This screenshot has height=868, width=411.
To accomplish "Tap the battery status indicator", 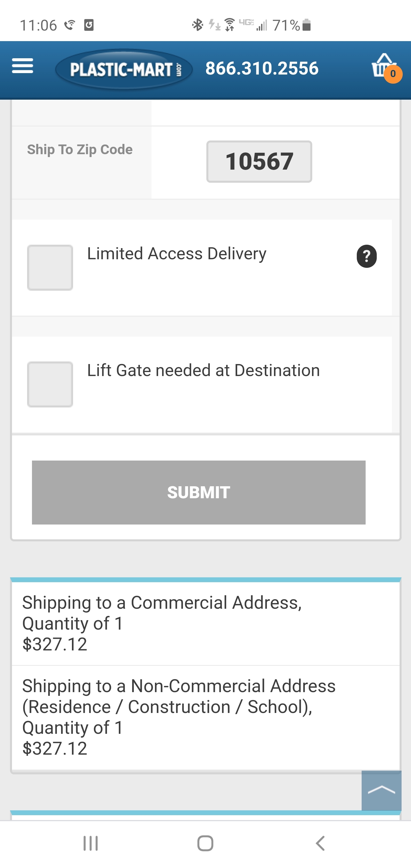I will tap(306, 25).
